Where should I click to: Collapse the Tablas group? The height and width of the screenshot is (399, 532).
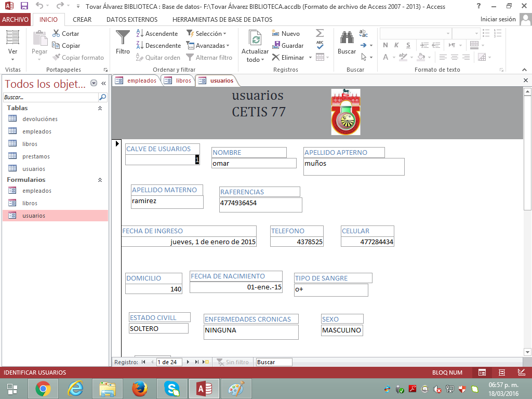click(x=100, y=108)
